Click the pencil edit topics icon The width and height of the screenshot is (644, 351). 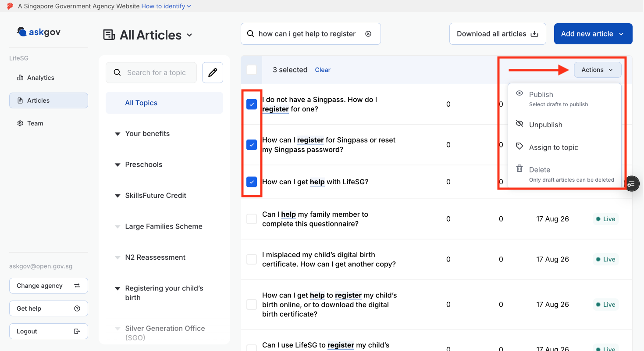(x=213, y=73)
